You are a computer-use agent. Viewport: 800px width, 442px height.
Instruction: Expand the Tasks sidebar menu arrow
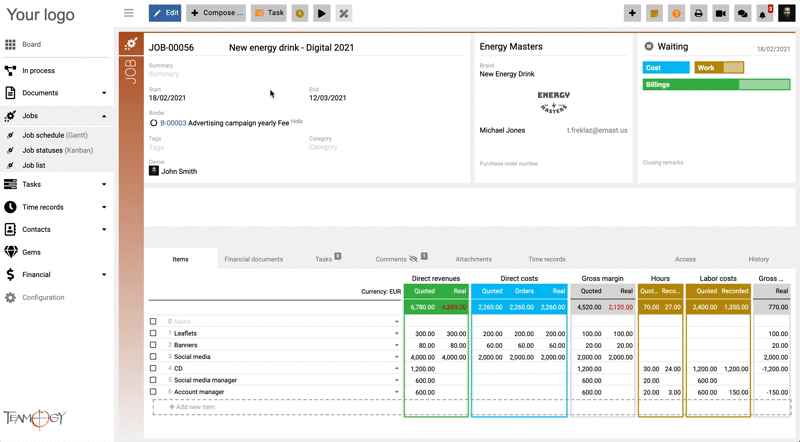point(104,184)
